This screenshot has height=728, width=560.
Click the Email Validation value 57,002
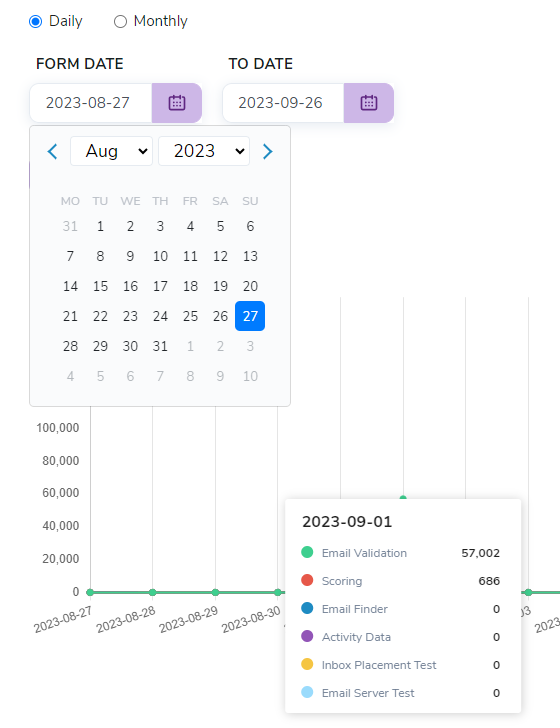(x=481, y=553)
